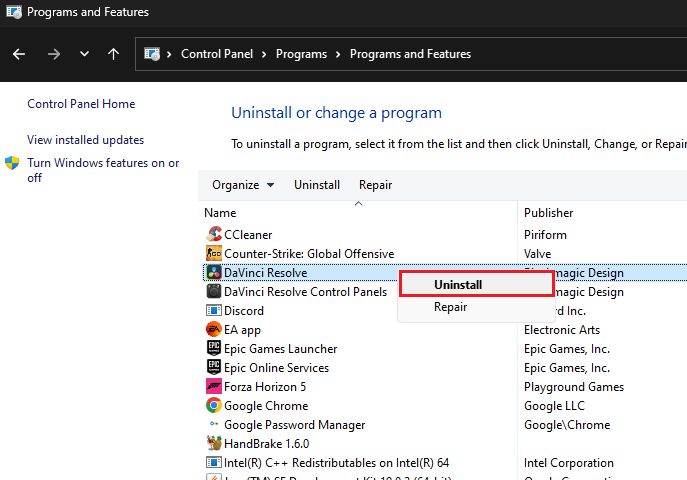The height and width of the screenshot is (480, 687).
Task: Open the View installed updates link
Action: click(85, 140)
